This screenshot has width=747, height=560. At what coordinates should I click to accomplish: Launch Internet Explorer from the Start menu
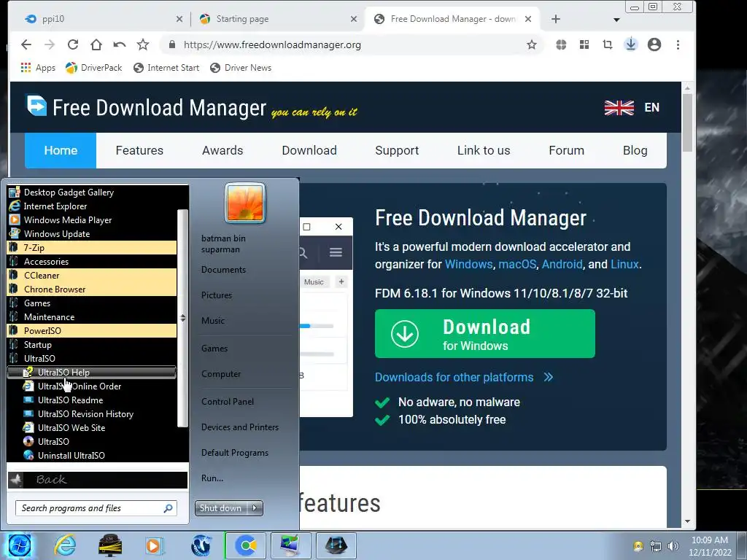[x=91, y=206]
